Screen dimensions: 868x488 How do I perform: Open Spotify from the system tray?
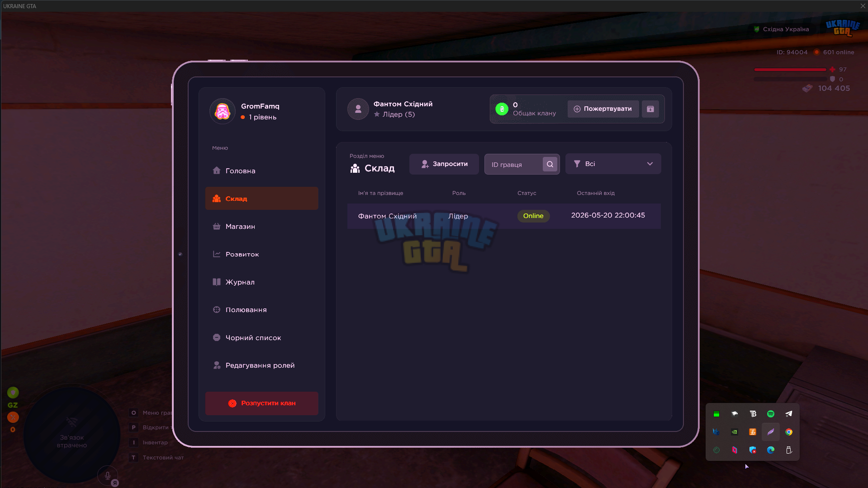point(771,414)
